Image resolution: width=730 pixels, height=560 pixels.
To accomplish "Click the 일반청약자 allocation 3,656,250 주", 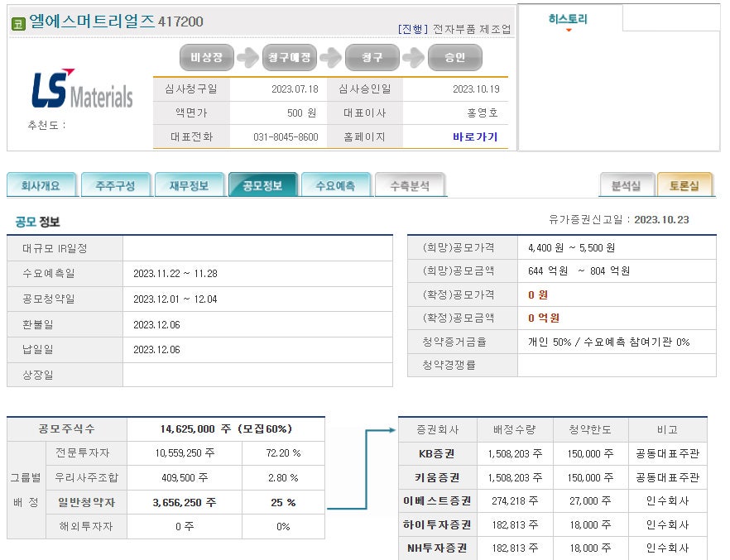I will point(185,502).
